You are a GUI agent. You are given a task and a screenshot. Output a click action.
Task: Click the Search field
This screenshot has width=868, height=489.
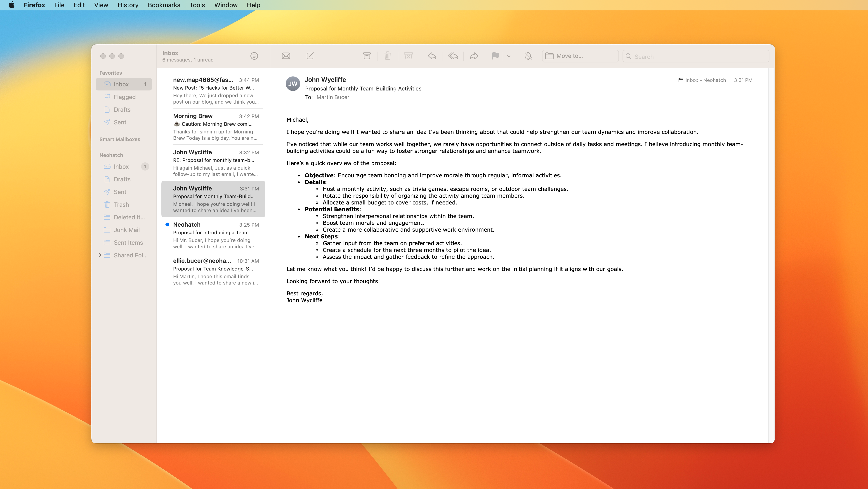pyautogui.click(x=696, y=56)
